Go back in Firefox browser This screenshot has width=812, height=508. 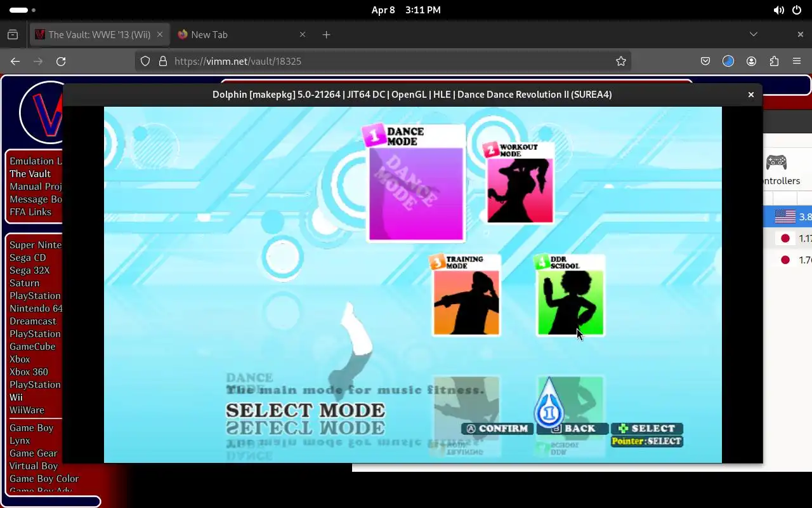pyautogui.click(x=15, y=61)
